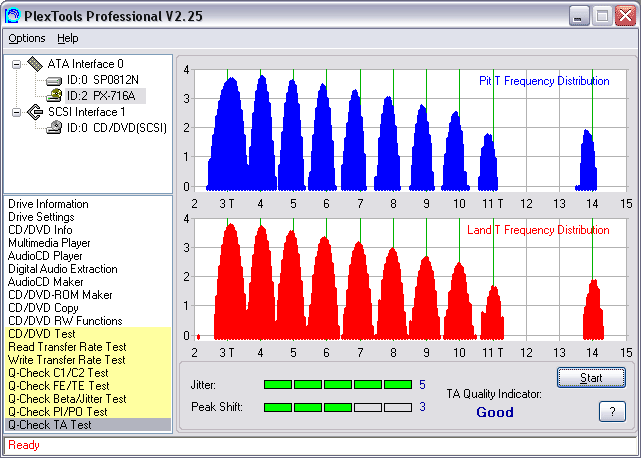Open CD/DVD-ROM Maker function
This screenshot has width=641, height=458.
tap(60, 295)
